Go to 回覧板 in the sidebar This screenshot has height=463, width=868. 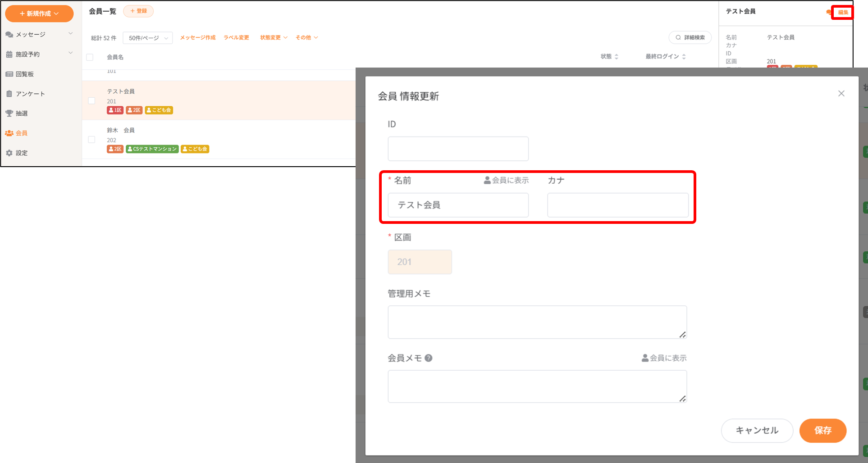coord(25,74)
